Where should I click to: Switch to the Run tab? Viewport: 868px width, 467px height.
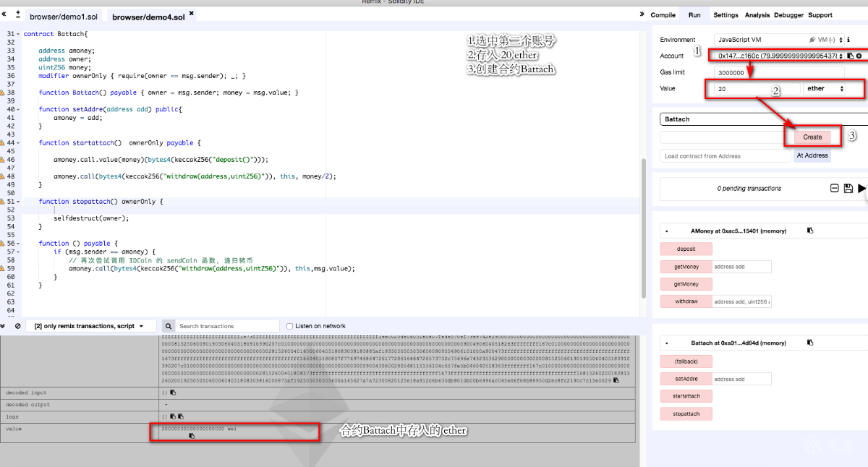click(694, 14)
